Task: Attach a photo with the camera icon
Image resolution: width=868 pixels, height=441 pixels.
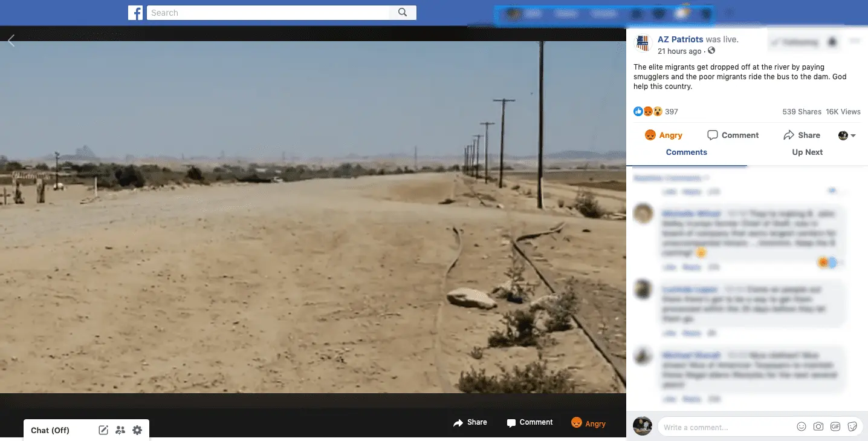Action: tap(818, 426)
